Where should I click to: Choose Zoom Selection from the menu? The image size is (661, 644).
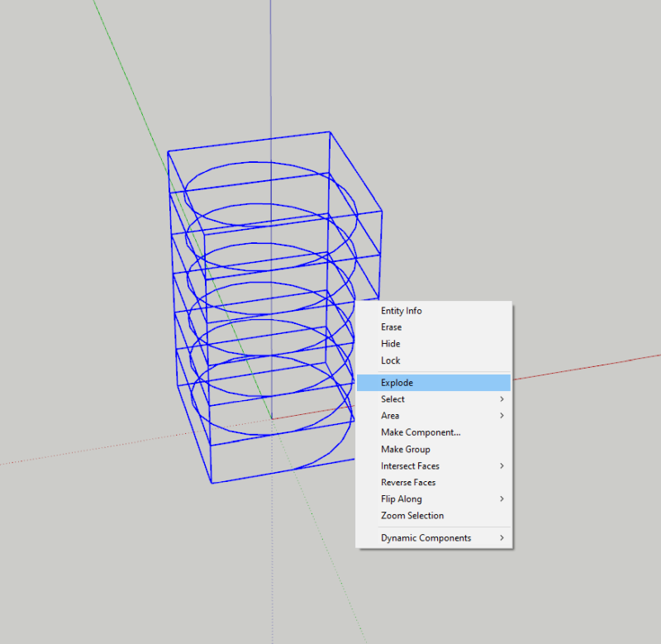(412, 515)
